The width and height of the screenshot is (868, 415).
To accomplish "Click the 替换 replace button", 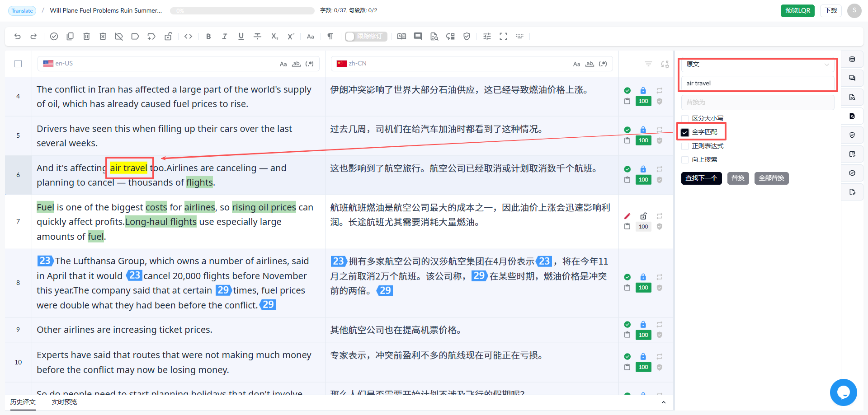I will click(x=738, y=178).
